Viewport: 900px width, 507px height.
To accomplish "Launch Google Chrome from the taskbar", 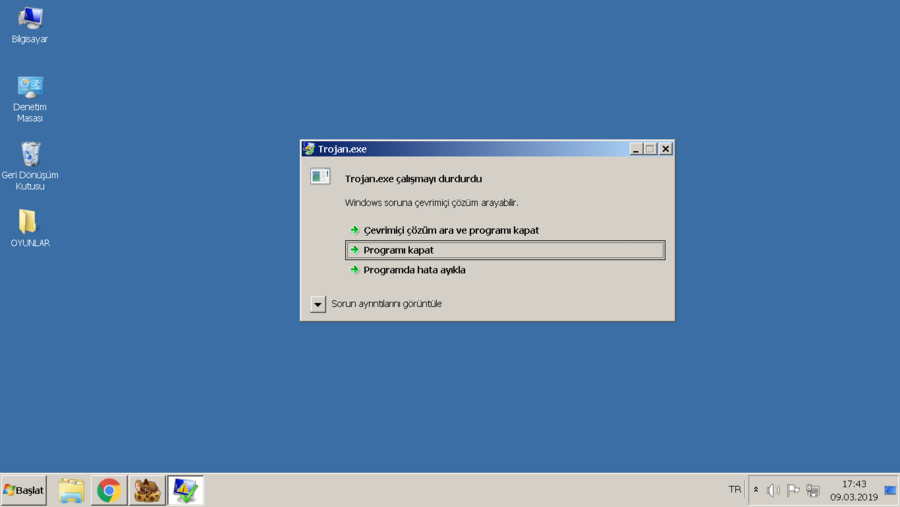I will (x=109, y=490).
